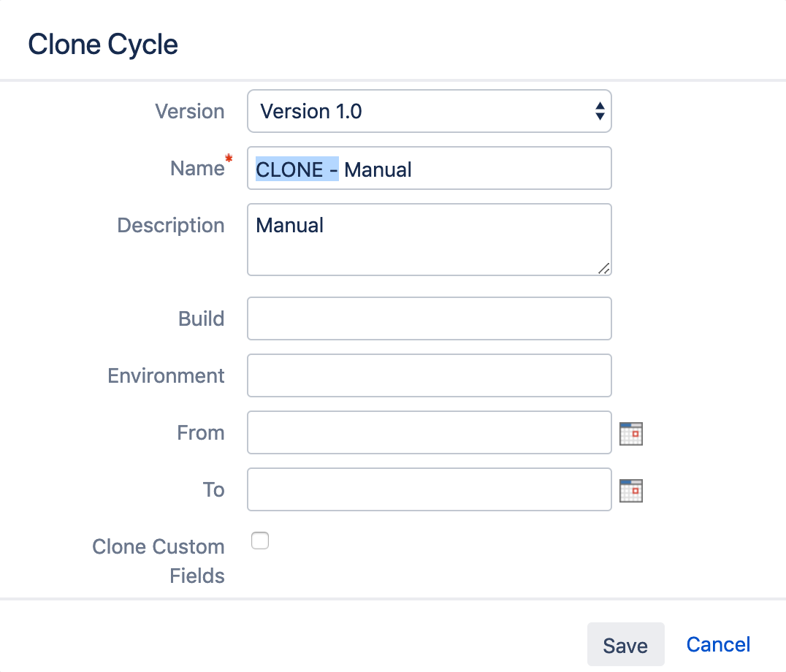Click the Clone Cycle dialog title
Image resolution: width=786 pixels, height=672 pixels.
[102, 44]
